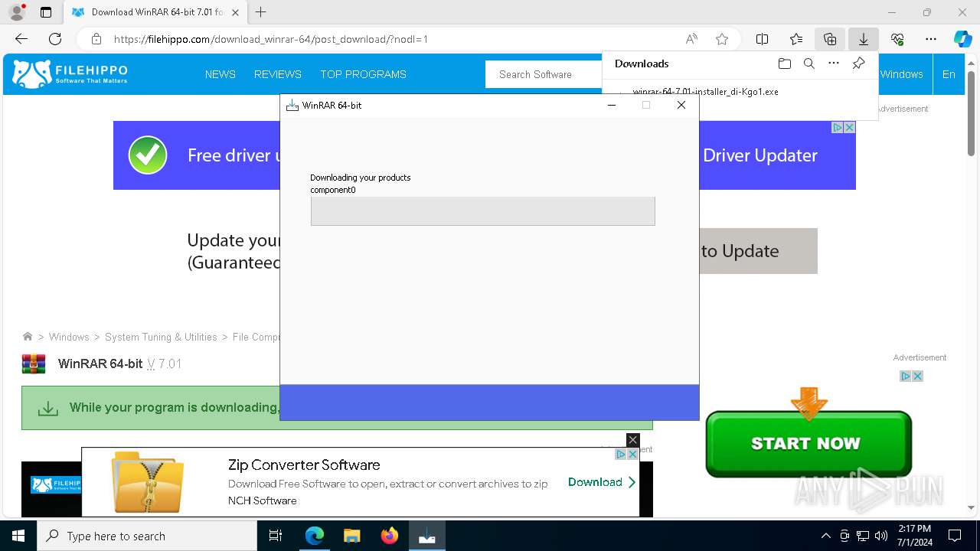Close the WinRAR download browser tab
Image resolution: width=980 pixels, height=551 pixels.
[x=236, y=12]
